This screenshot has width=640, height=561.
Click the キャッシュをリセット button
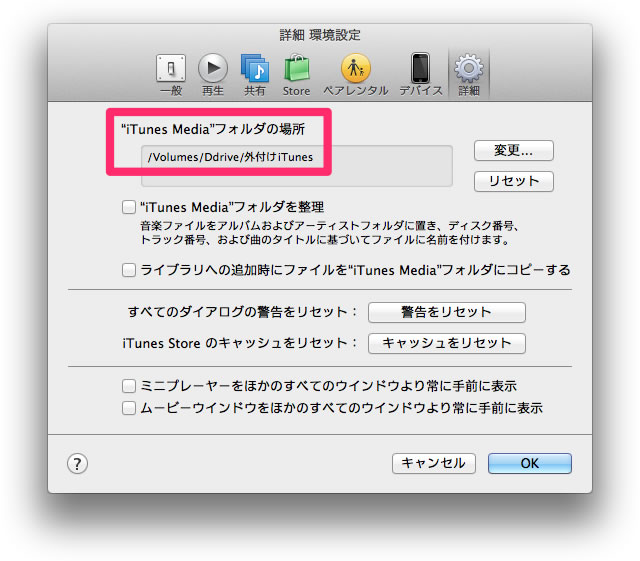447,343
